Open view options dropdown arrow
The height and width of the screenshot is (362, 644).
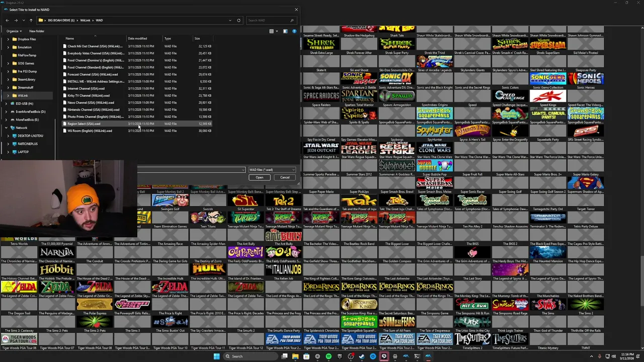(x=276, y=31)
